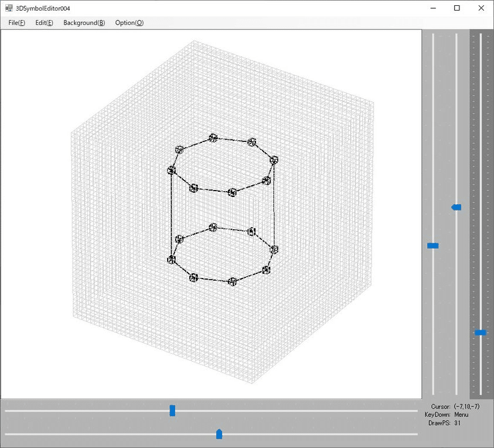Minimize the 3DSymbolEditor004 window
The height and width of the screenshot is (448, 494).
[x=433, y=8]
